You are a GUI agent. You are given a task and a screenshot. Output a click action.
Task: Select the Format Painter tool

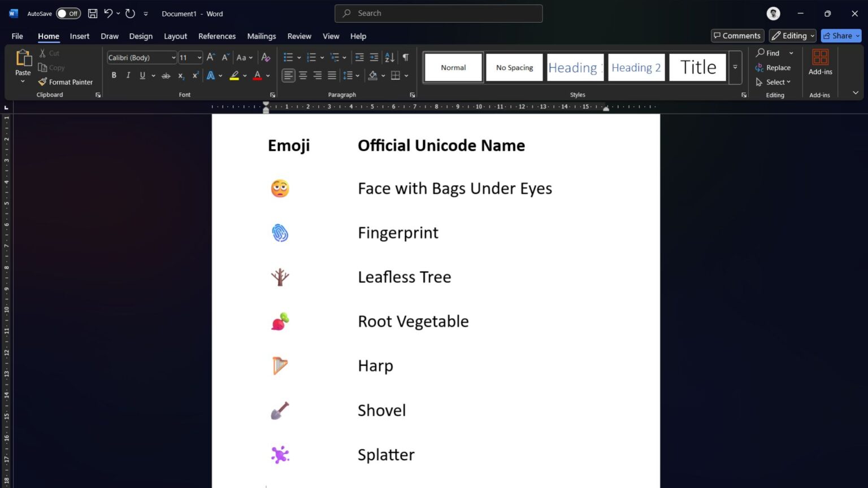coord(65,81)
